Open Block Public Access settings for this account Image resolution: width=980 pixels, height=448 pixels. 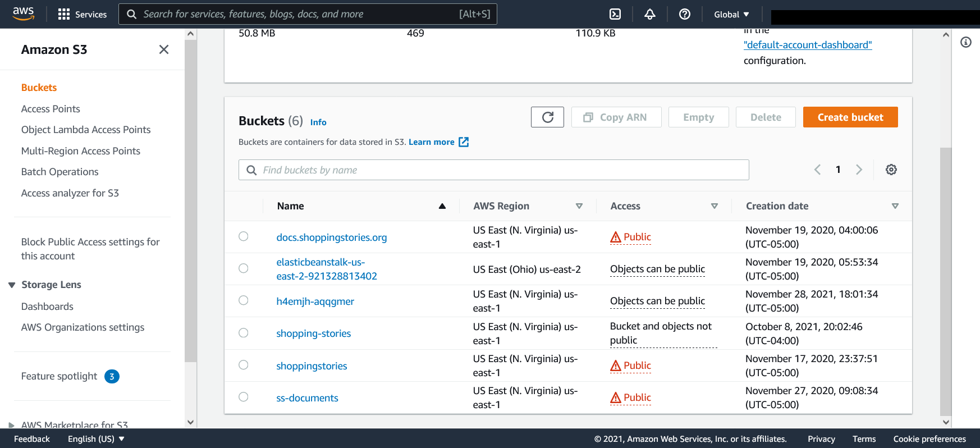[x=90, y=249]
